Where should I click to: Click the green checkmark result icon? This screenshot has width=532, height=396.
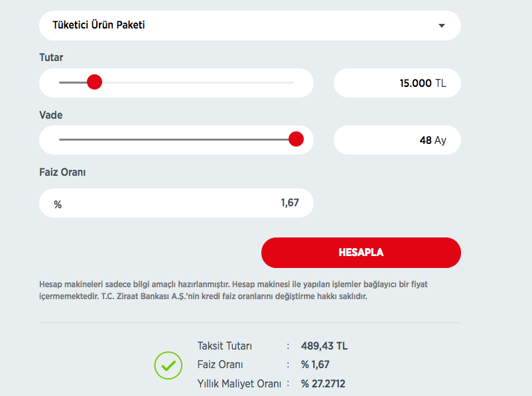tap(168, 365)
